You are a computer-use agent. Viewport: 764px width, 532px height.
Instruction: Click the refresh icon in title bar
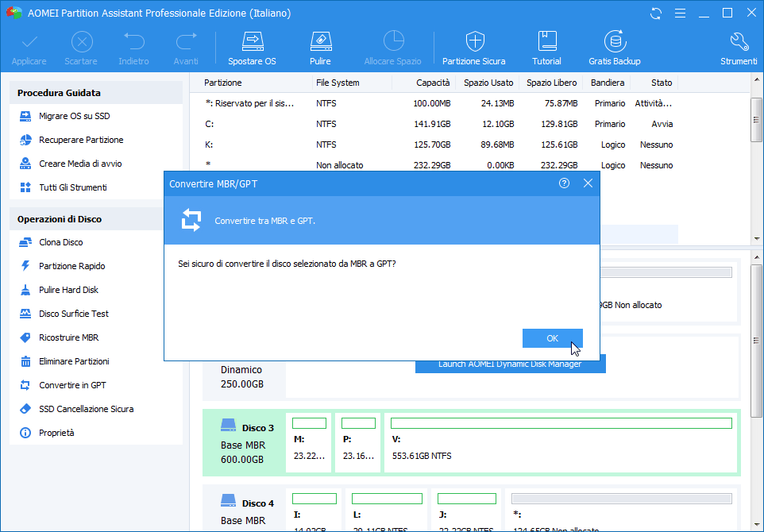pyautogui.click(x=656, y=13)
